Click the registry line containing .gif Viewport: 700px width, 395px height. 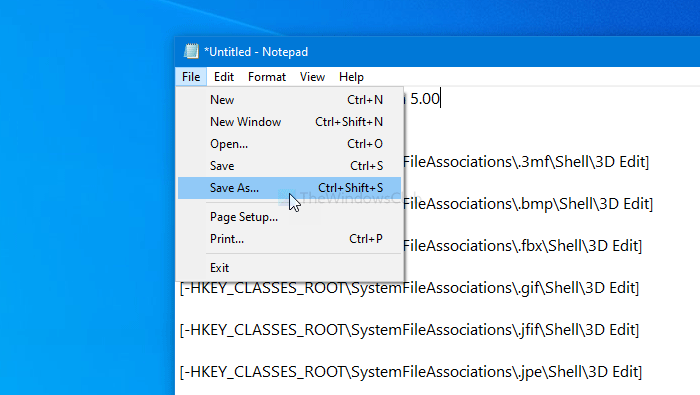click(x=409, y=288)
